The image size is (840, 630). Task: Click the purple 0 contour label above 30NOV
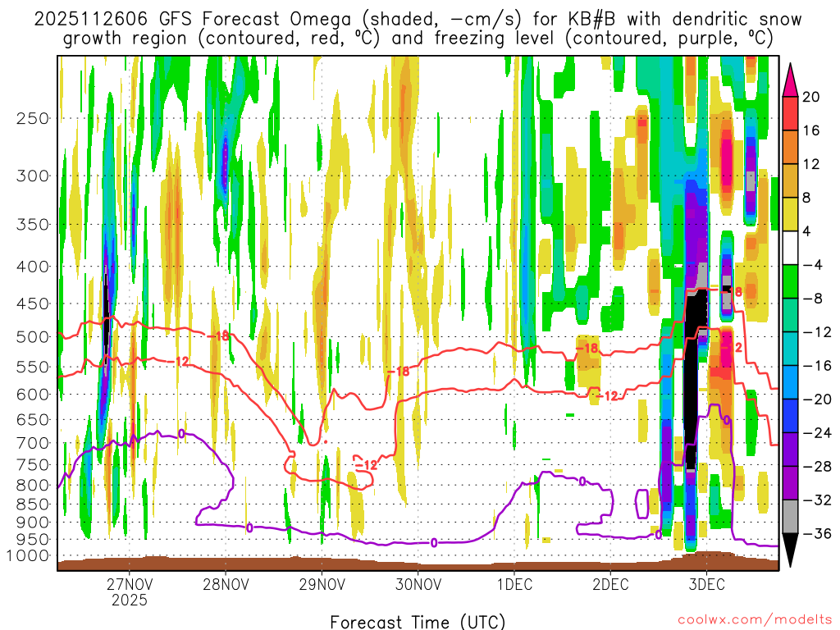(x=434, y=543)
